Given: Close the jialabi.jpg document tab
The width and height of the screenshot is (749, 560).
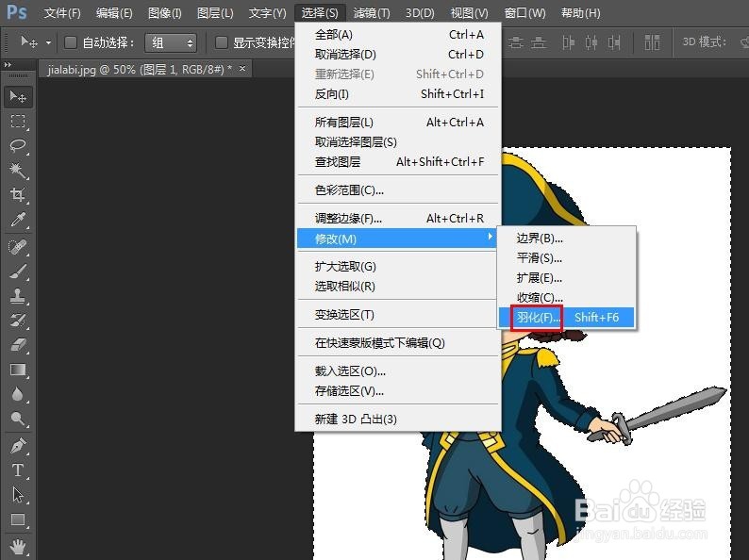Looking at the screenshot, I should point(242,69).
